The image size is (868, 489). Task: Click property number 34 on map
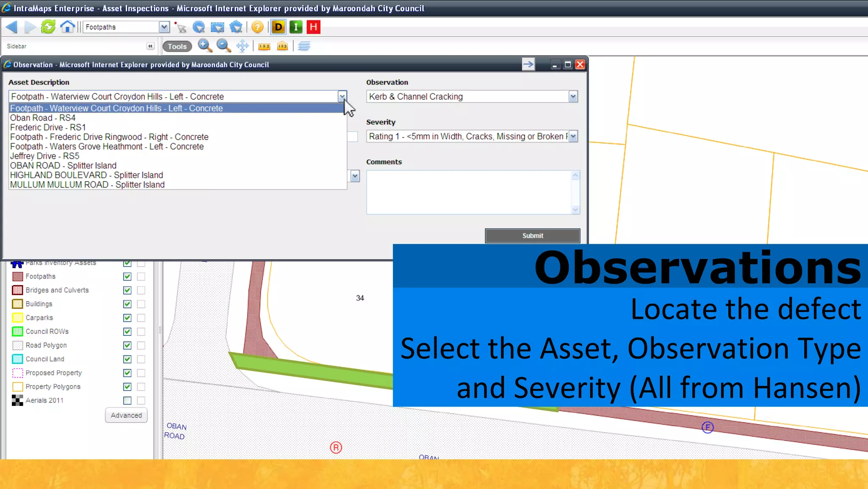pos(360,298)
